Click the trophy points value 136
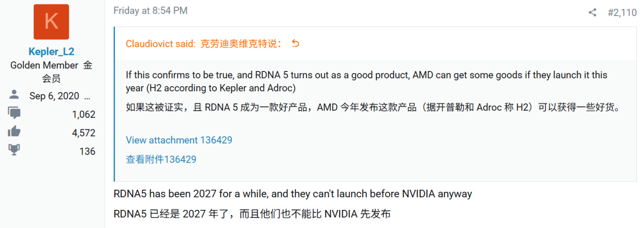 87,151
